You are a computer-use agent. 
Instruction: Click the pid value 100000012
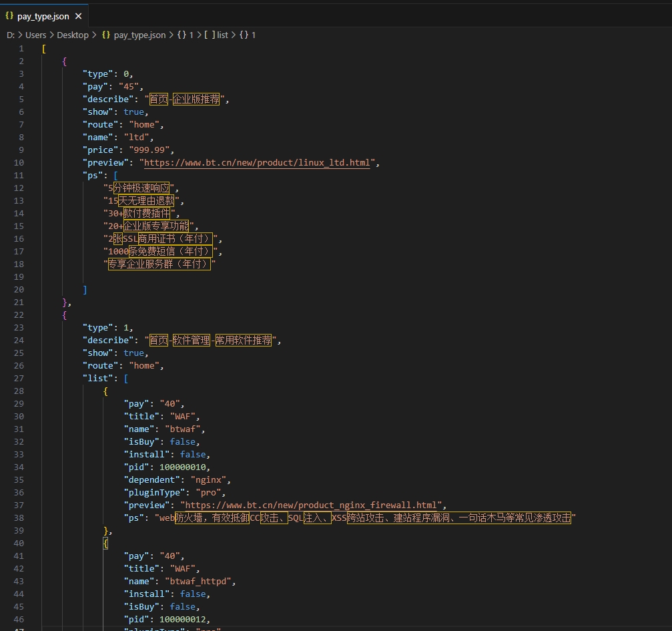point(183,620)
